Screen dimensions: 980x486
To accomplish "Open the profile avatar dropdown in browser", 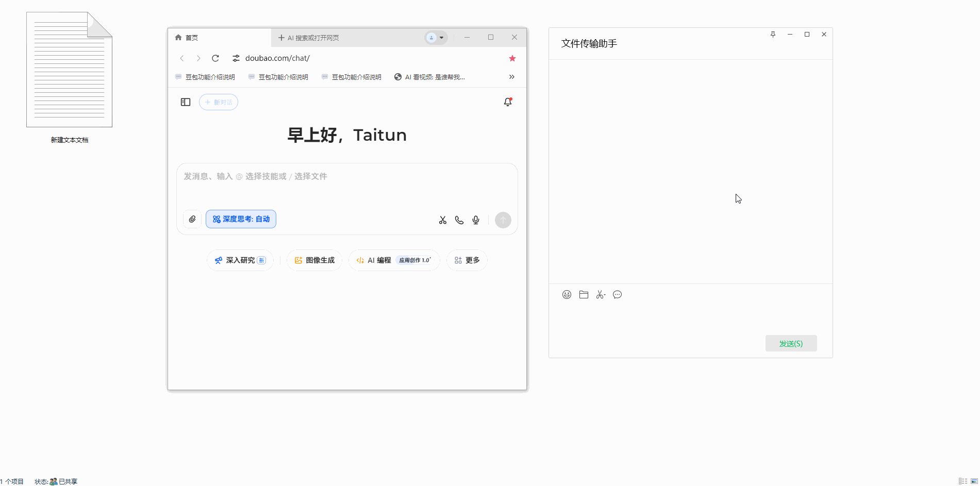I will coord(436,38).
